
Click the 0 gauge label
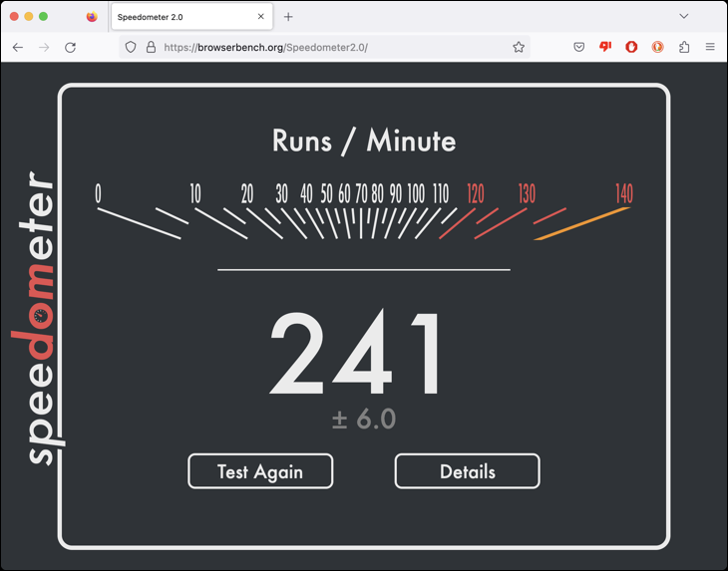tap(98, 193)
